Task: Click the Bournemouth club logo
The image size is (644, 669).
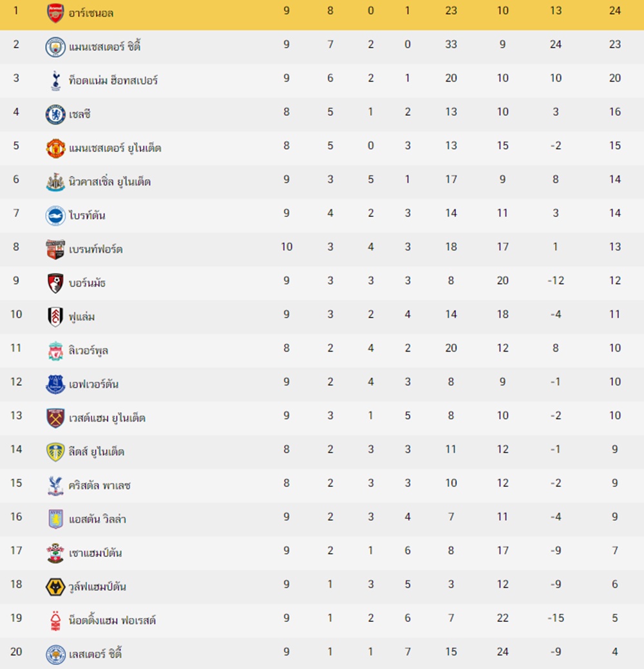Action: point(55,283)
